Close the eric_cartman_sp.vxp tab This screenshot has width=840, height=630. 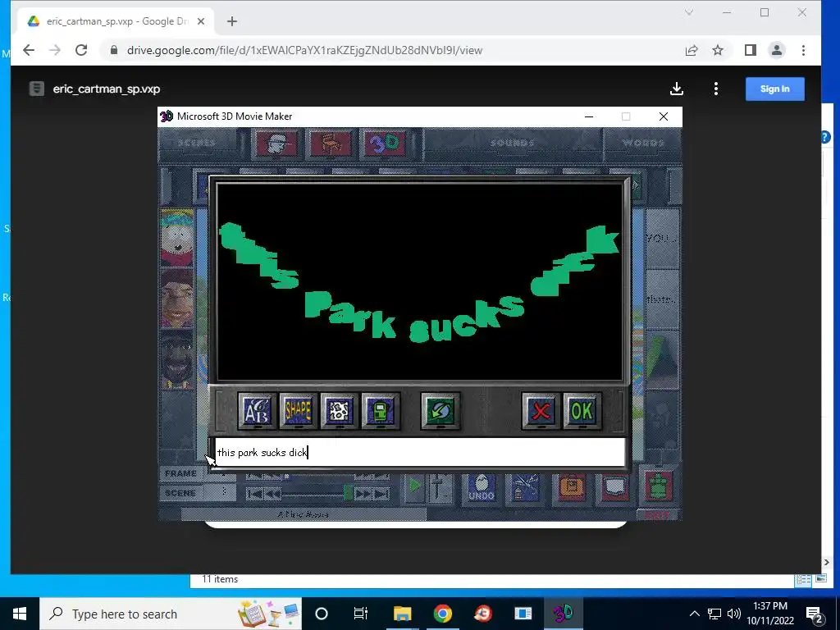point(201,21)
